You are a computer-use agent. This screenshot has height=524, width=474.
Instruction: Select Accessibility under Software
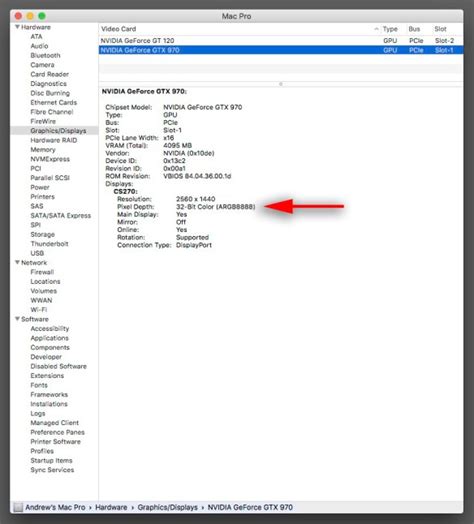click(x=50, y=329)
